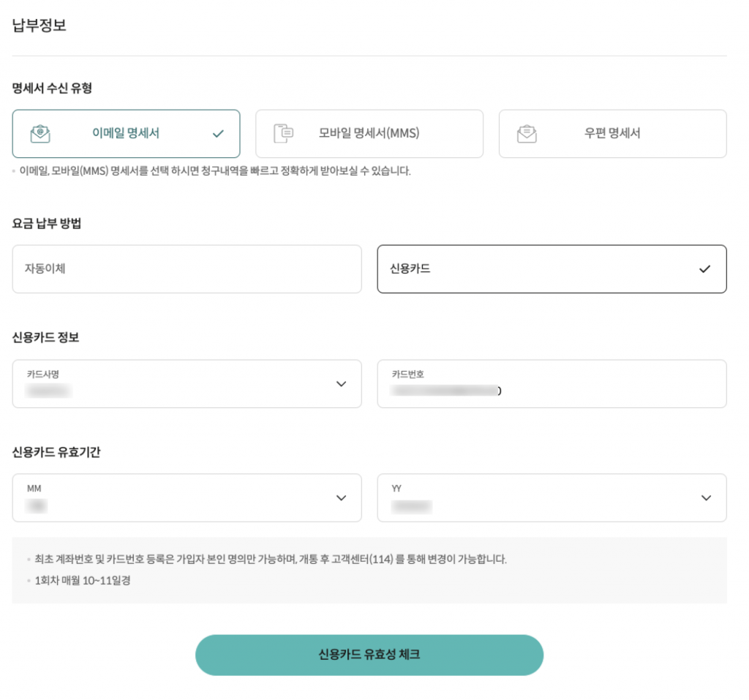The height and width of the screenshot is (700, 749).
Task: Click the 납부정보 section heading
Action: coord(39,26)
